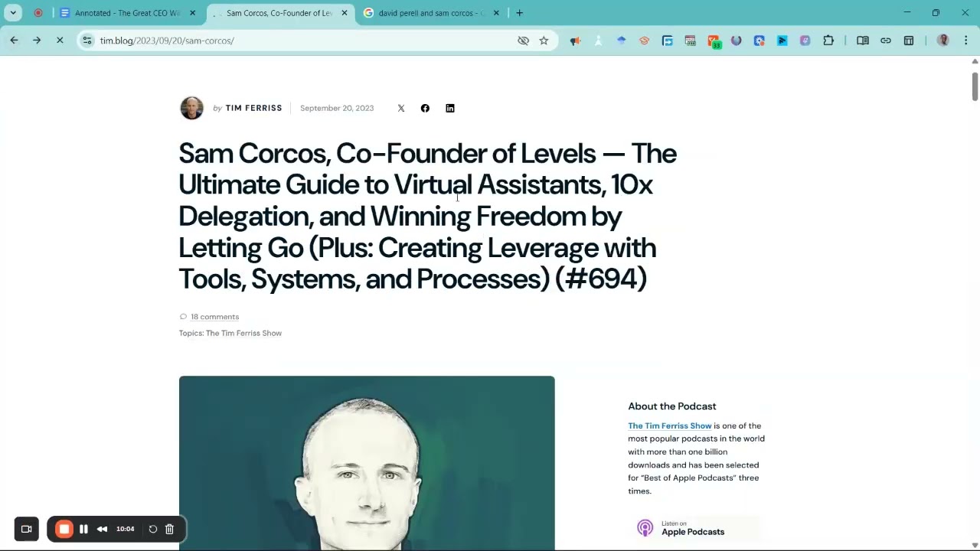980x551 pixels.
Task: Switch to the Annotated Great CEO tab
Action: click(127, 13)
